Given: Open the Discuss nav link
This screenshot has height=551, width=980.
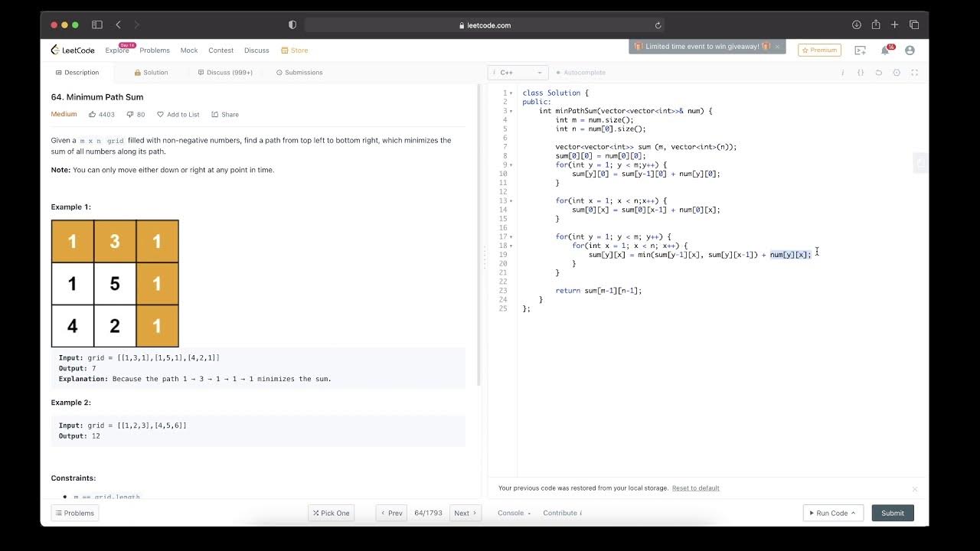Looking at the screenshot, I should 256,51.
